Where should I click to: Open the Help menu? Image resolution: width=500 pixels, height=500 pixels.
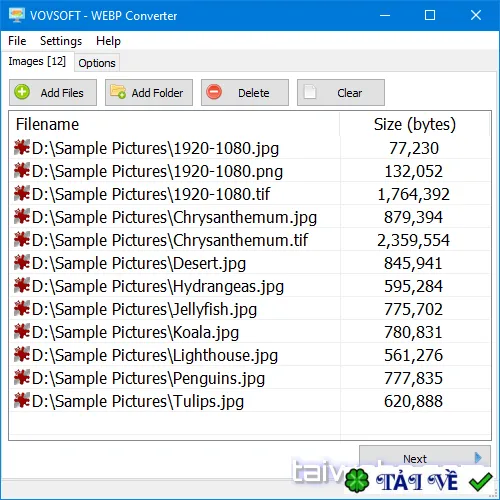(108, 41)
